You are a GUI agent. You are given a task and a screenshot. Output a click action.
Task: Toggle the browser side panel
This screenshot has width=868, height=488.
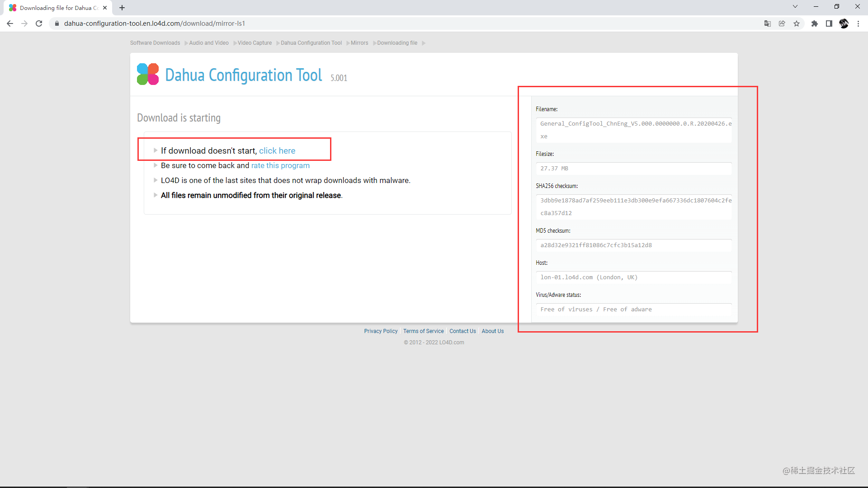tap(829, 23)
